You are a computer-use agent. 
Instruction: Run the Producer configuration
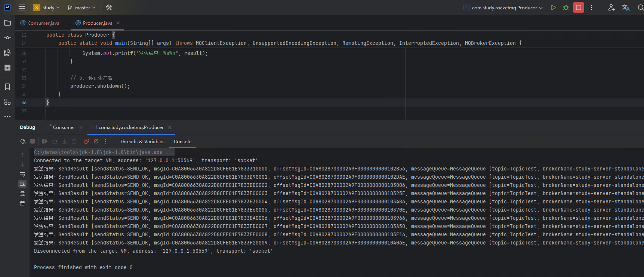[553, 7]
